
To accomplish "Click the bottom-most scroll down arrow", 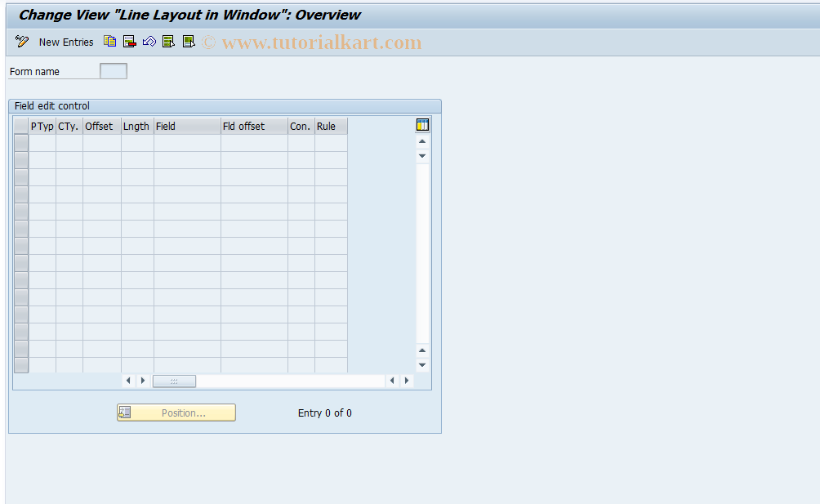I will (422, 365).
